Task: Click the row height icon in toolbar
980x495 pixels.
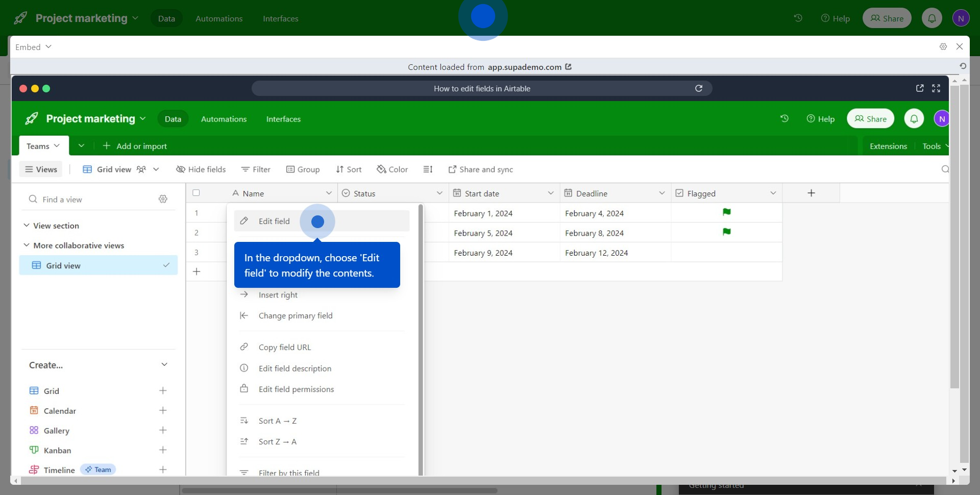Action: 428,169
